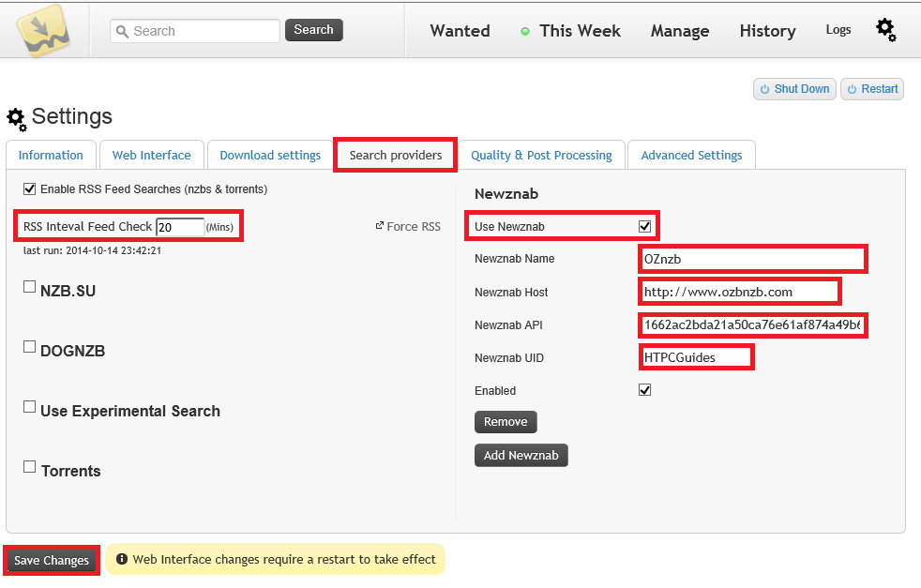Enable the DOGNZB provider checkbox
Screen dimensions: 921x588
[29, 348]
